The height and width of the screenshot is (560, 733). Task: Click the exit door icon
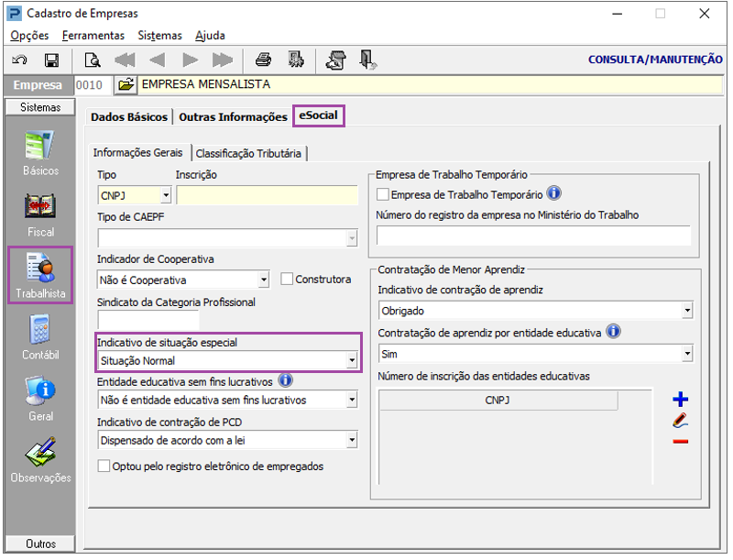pyautogui.click(x=368, y=60)
